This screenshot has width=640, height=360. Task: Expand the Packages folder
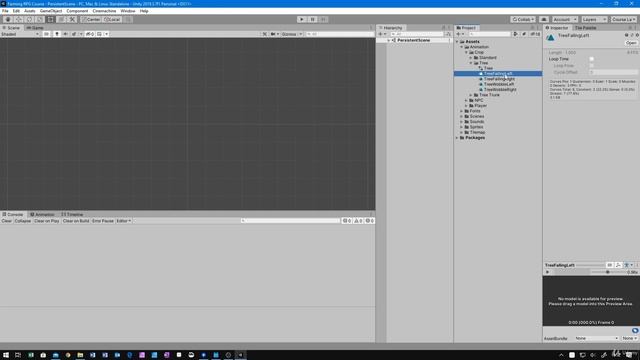click(457, 138)
